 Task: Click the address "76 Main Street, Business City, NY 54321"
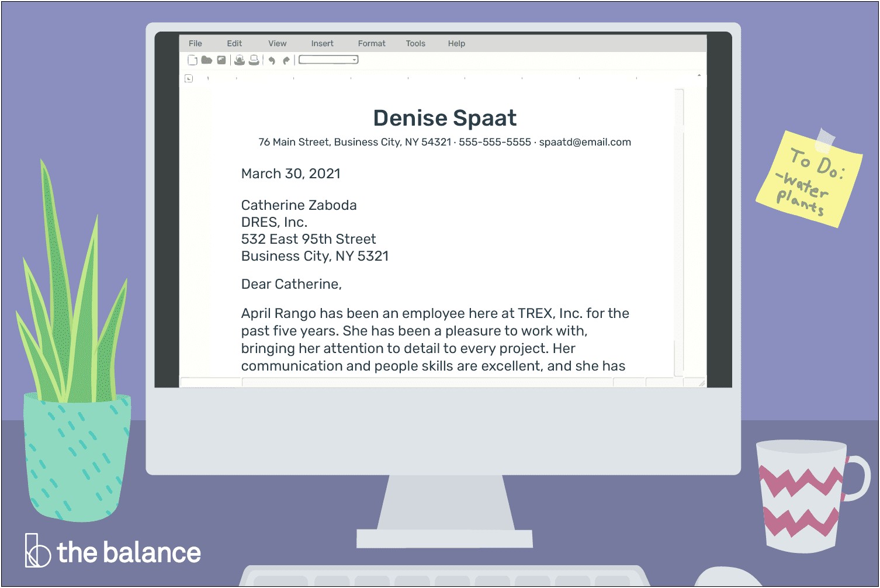click(x=355, y=142)
